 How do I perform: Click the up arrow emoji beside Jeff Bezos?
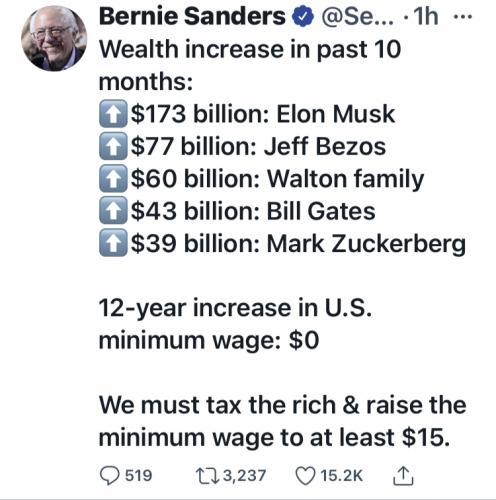pyautogui.click(x=113, y=146)
